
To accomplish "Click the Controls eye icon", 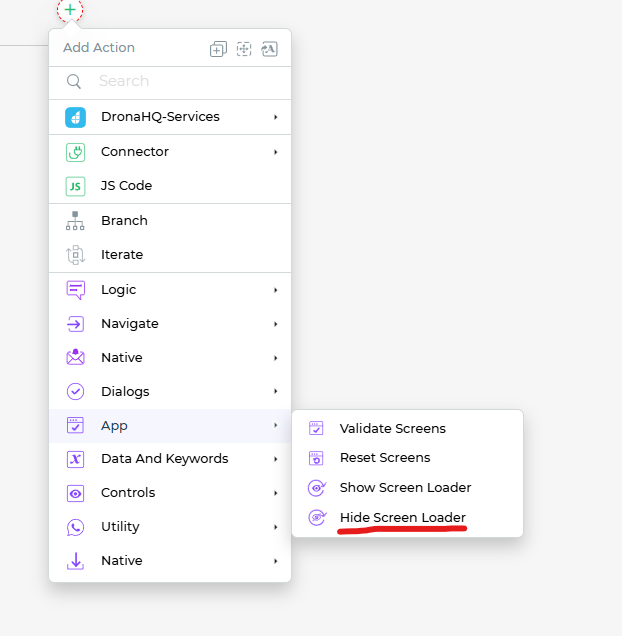I will (75, 494).
